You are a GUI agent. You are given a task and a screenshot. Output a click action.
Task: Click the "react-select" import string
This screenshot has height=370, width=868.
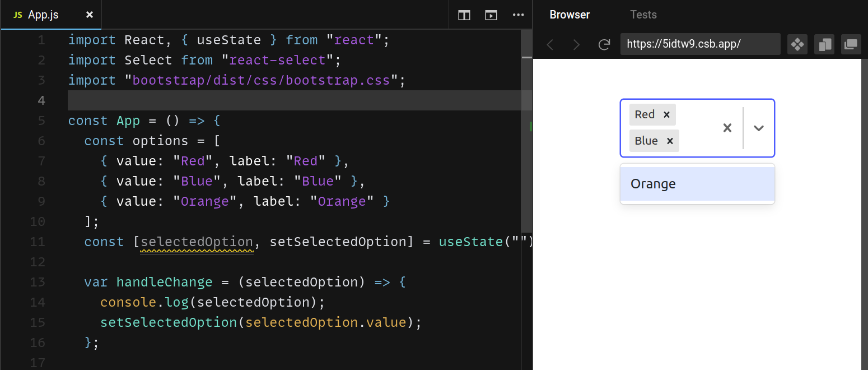coord(277,60)
